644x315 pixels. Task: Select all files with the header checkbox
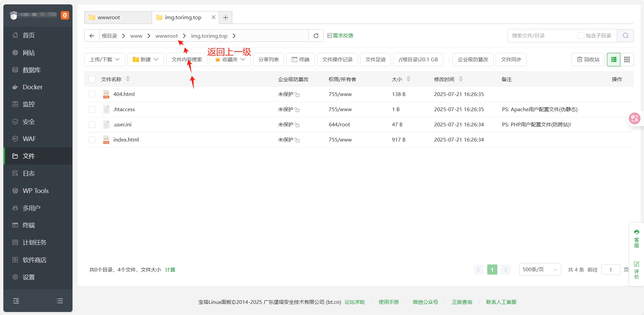coord(92,79)
